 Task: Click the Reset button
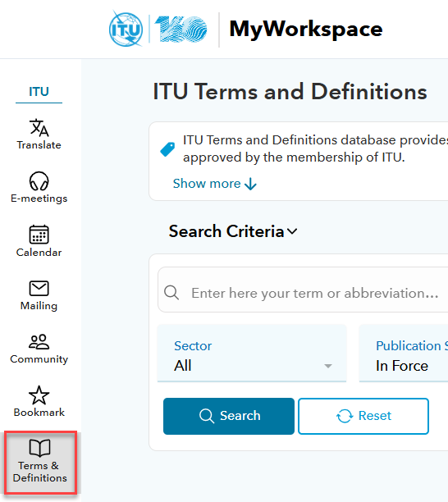click(363, 416)
